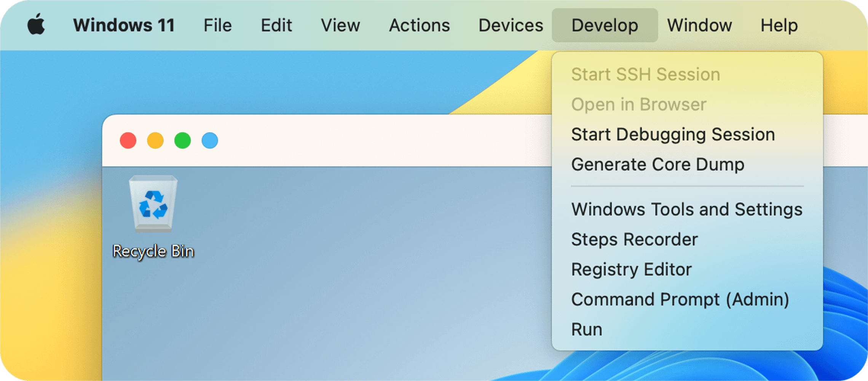868x381 pixels.
Task: Open Windows Tools and Settings
Action: [687, 210]
